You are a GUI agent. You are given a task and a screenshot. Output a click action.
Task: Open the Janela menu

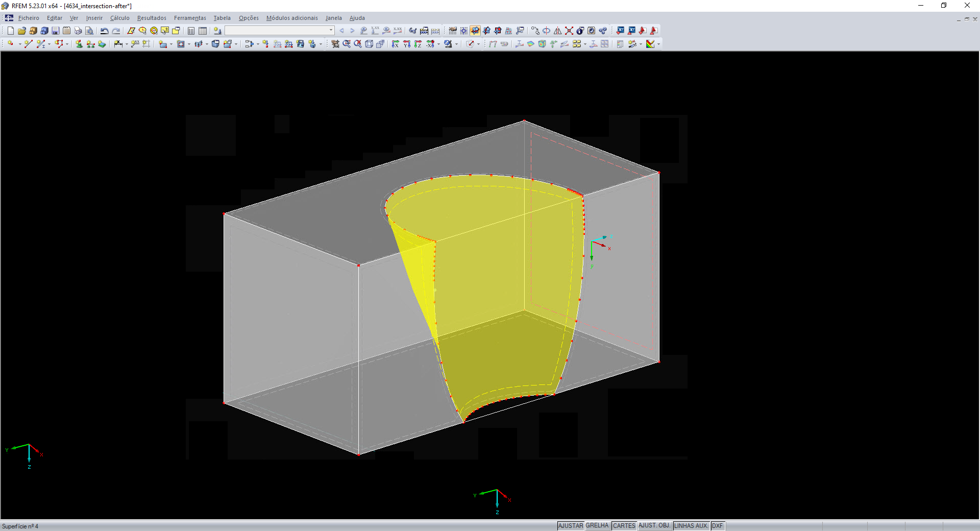pos(334,18)
